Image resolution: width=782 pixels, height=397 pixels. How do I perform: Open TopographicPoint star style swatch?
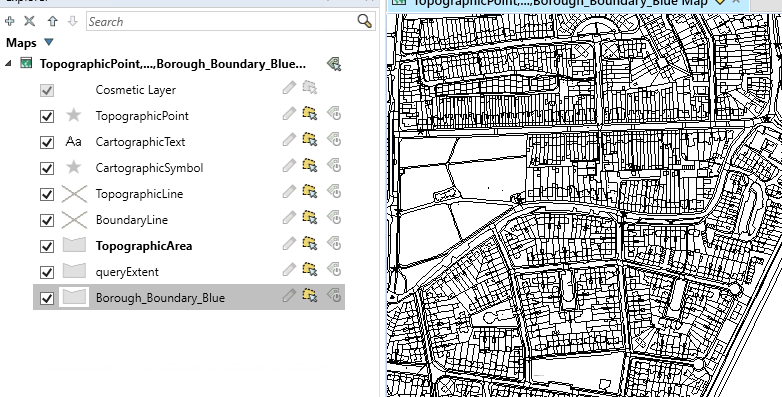[x=74, y=115]
